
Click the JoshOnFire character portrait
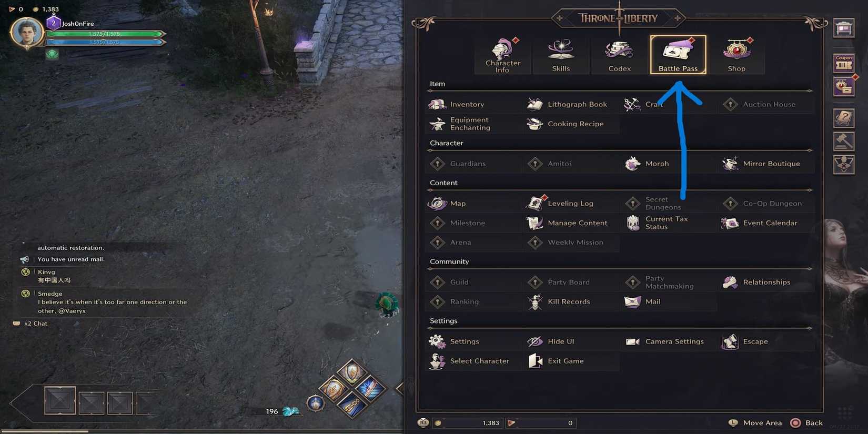(26, 33)
